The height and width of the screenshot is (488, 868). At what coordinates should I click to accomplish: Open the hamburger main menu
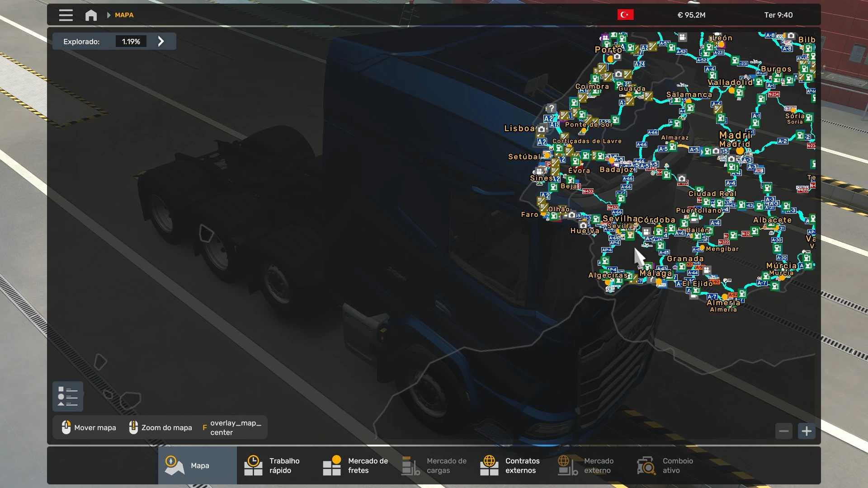coord(66,15)
